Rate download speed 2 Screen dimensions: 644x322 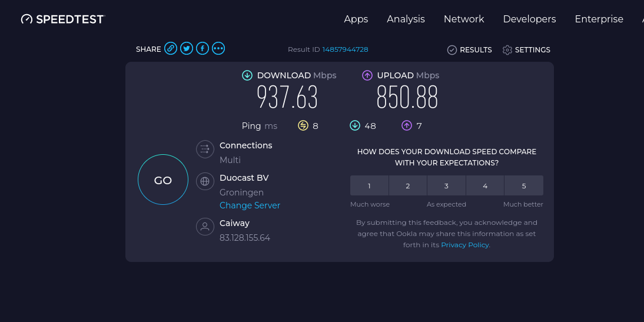(x=408, y=185)
